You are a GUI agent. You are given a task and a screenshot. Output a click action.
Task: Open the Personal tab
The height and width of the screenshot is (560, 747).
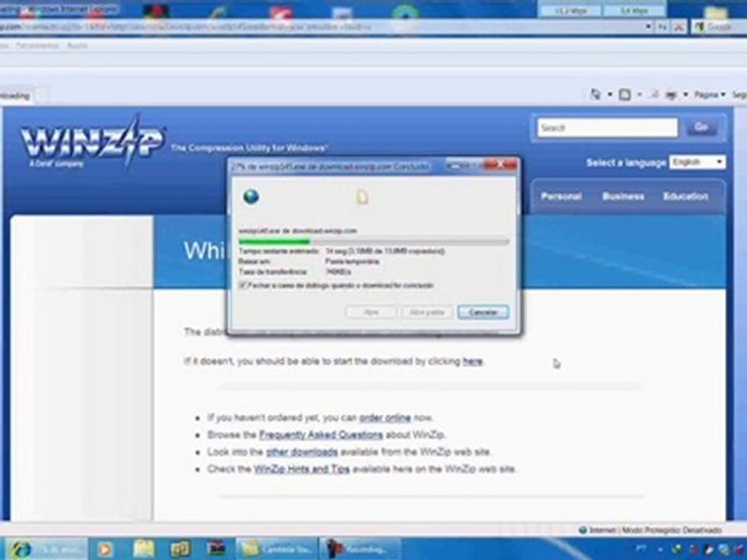(x=561, y=196)
